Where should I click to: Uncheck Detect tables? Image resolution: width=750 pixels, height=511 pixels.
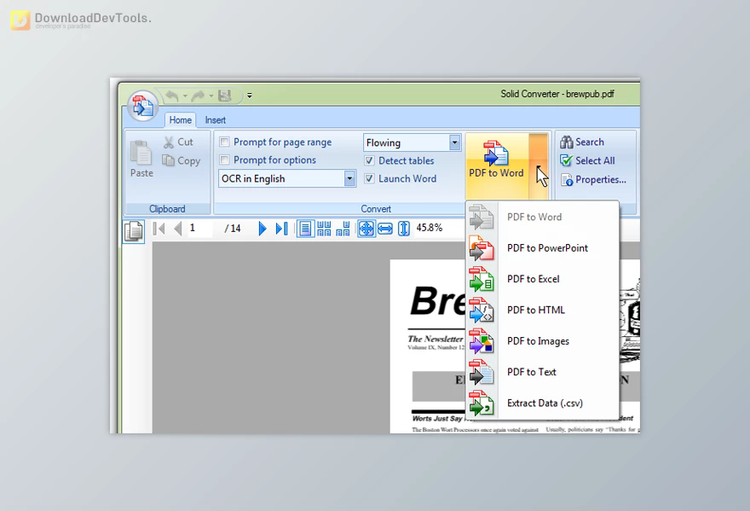pyautogui.click(x=369, y=160)
